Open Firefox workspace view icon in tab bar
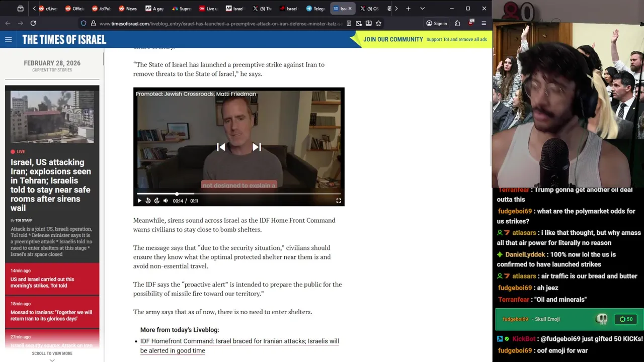644x362 pixels. pos(20,9)
